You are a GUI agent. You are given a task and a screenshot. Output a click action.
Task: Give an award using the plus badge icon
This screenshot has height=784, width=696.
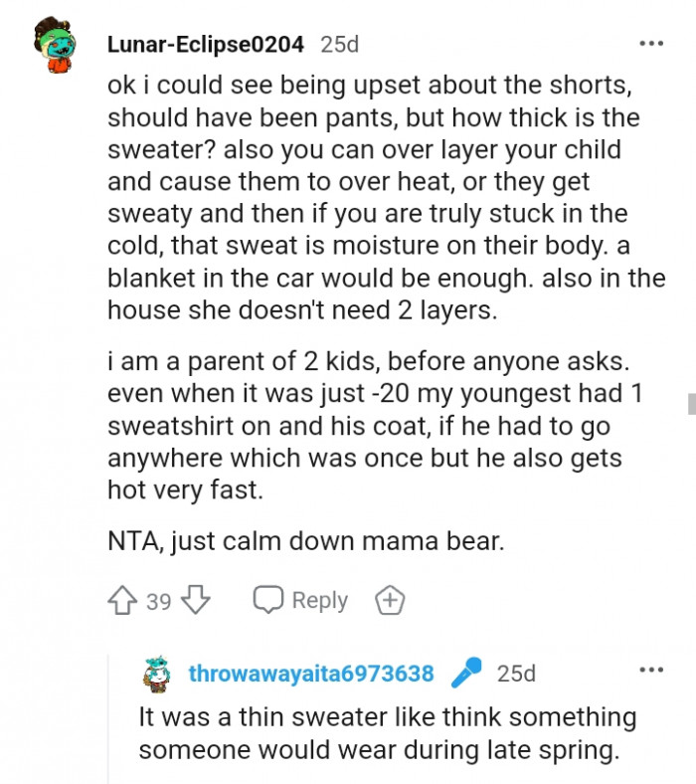pyautogui.click(x=390, y=600)
